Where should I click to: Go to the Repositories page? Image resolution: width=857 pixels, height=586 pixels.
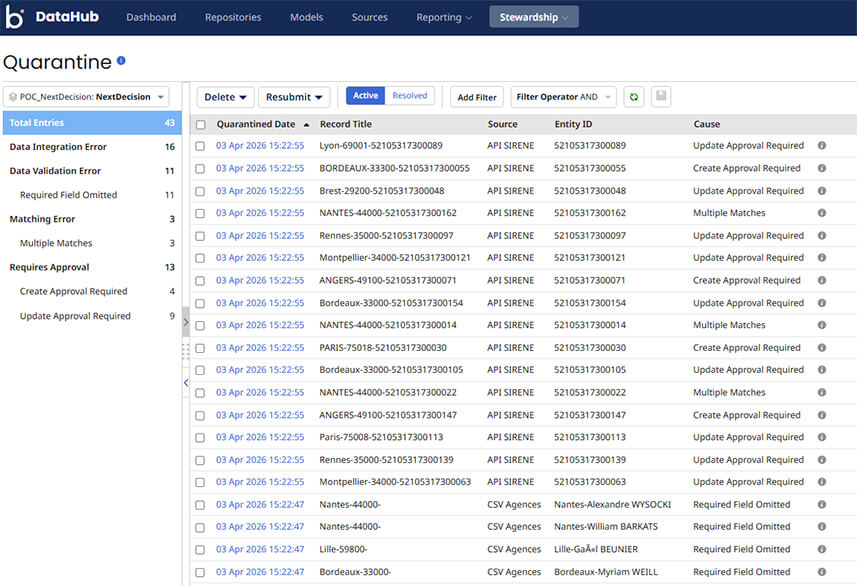pos(231,17)
